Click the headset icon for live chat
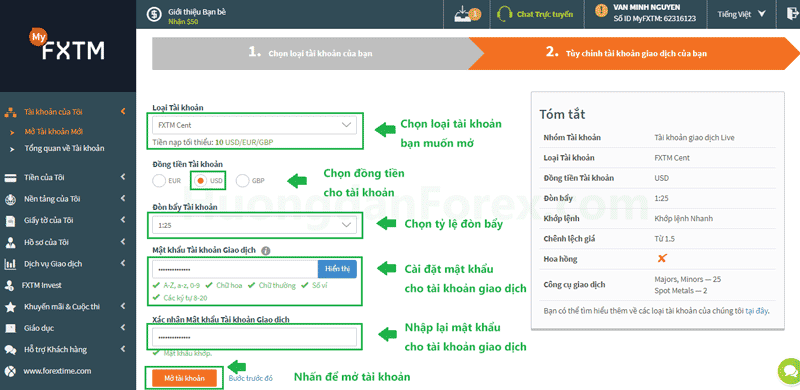The image size is (800, 390). tap(505, 14)
